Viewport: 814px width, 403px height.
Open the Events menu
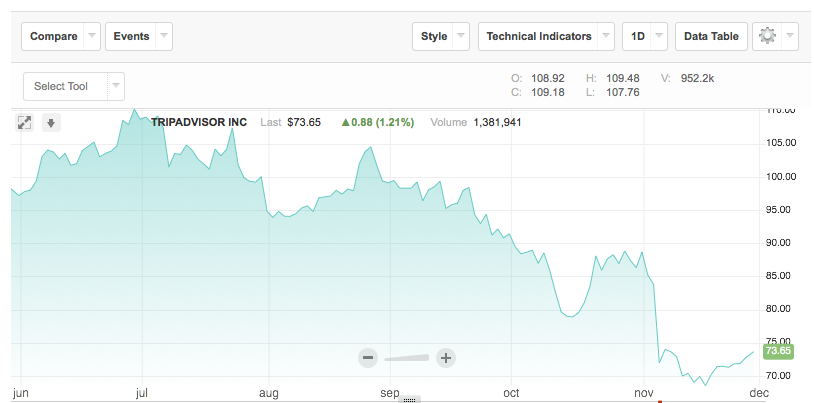(x=131, y=36)
